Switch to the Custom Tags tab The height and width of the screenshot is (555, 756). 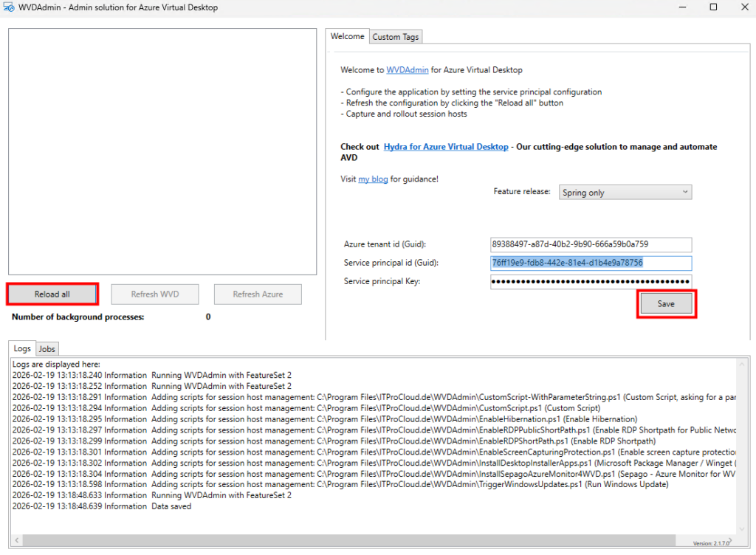click(x=395, y=37)
